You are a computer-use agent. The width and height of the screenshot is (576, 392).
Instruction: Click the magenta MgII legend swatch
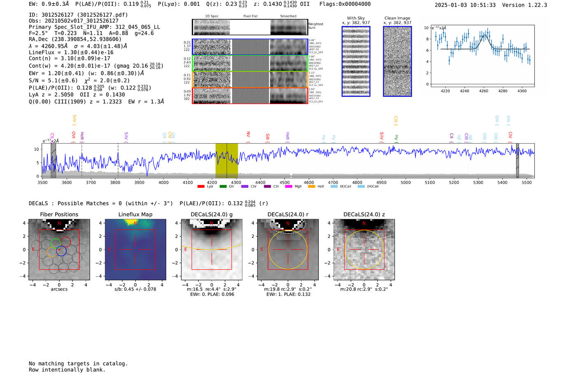click(x=288, y=186)
